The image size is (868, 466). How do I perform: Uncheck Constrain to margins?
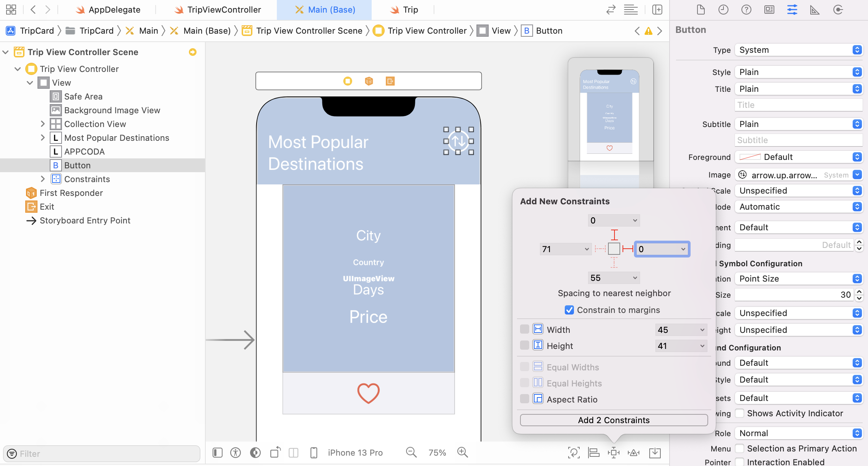click(569, 310)
